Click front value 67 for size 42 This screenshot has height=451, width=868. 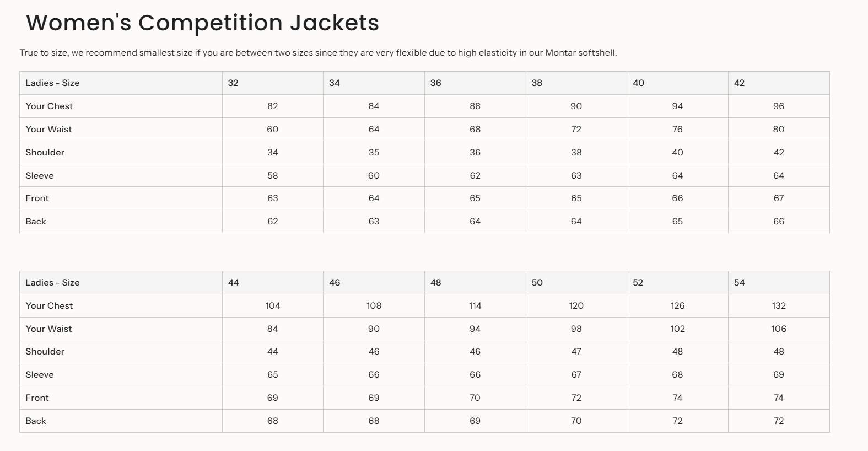tap(778, 198)
